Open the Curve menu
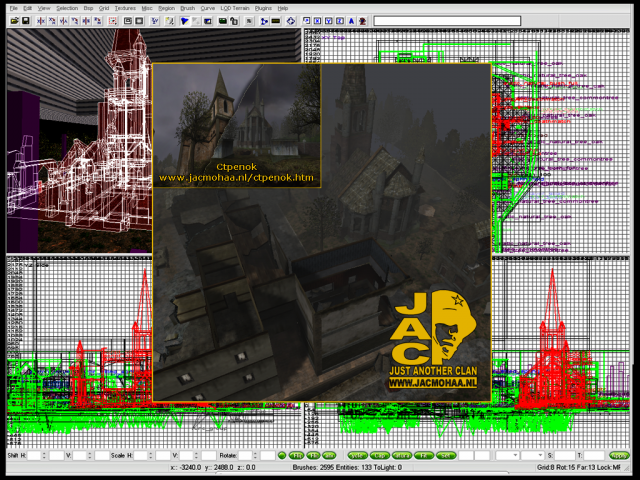Screen dimensions: 640x480 (x=208, y=8)
